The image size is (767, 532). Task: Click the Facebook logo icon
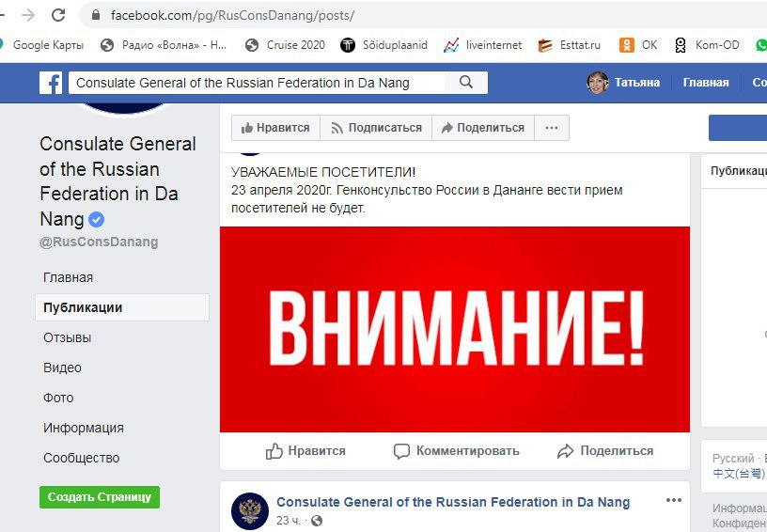pos(51,83)
